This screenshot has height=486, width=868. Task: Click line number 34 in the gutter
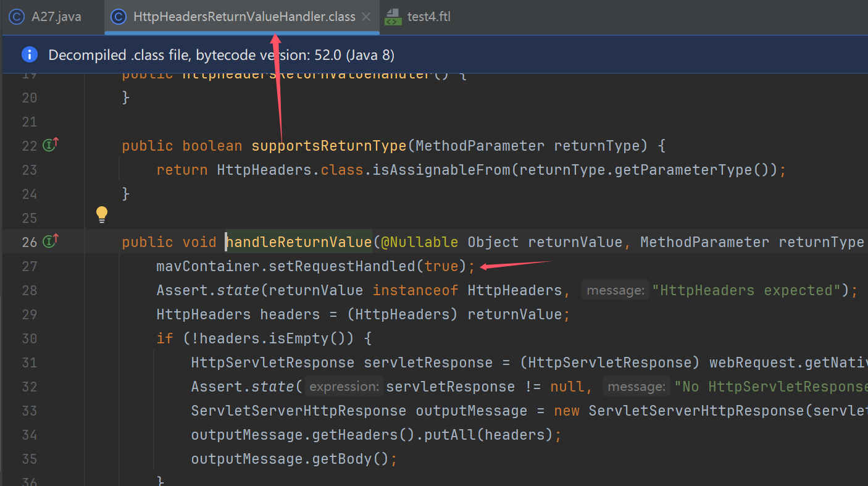click(30, 435)
